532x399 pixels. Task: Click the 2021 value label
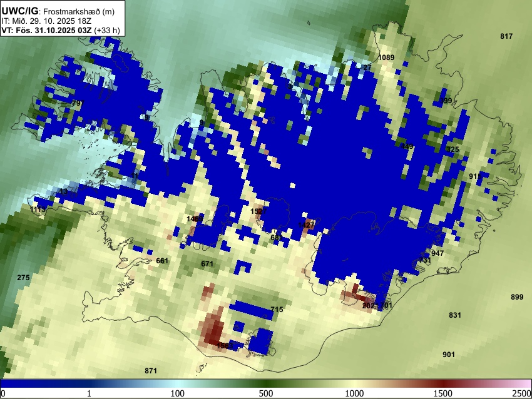point(370,306)
